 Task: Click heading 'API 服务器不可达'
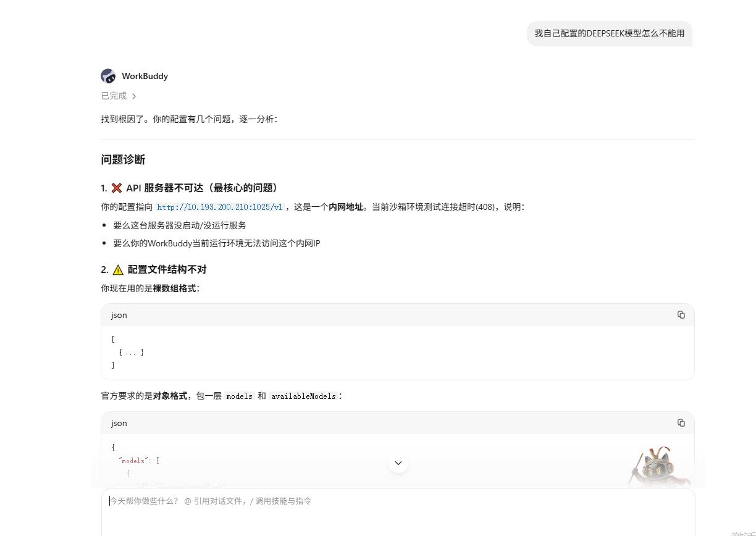(x=202, y=188)
